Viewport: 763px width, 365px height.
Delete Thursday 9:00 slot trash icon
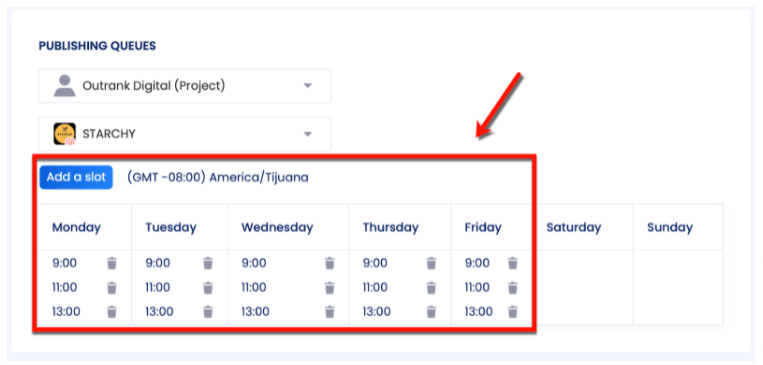click(x=431, y=263)
